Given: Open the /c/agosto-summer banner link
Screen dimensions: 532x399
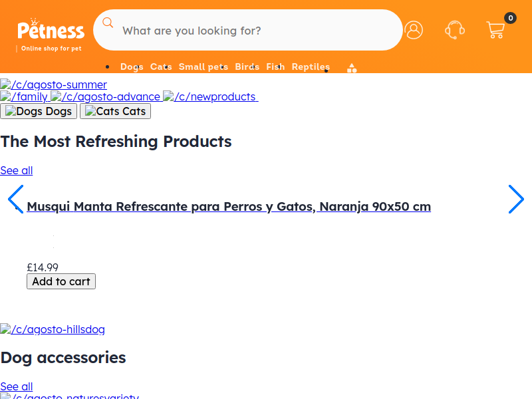Looking at the screenshot, I should (x=54, y=84).
